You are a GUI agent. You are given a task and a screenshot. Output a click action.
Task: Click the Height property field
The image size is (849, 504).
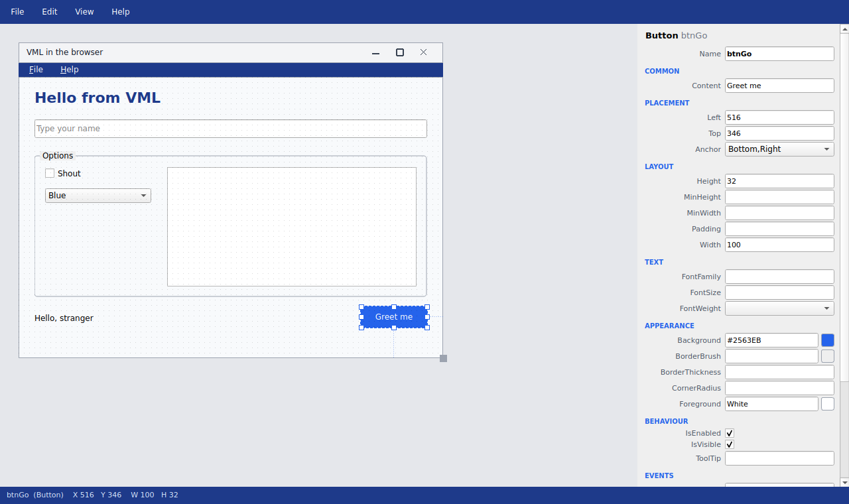(779, 181)
